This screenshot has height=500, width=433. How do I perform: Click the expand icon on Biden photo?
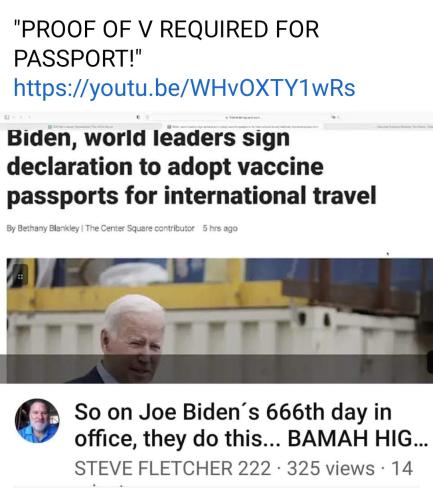[20, 276]
